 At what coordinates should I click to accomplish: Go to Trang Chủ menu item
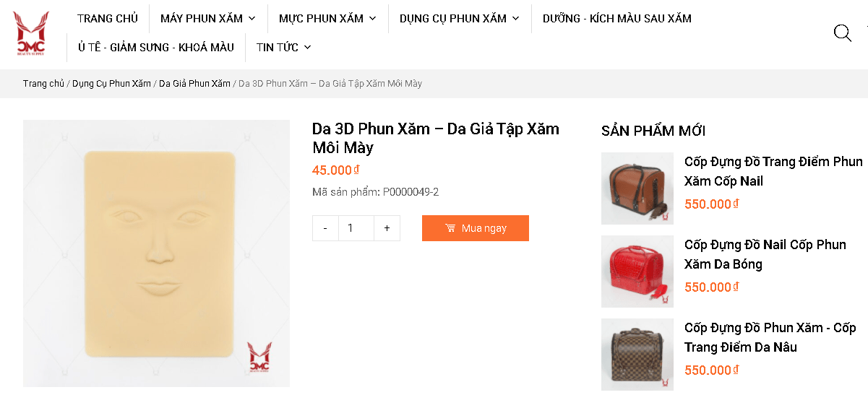[108, 19]
